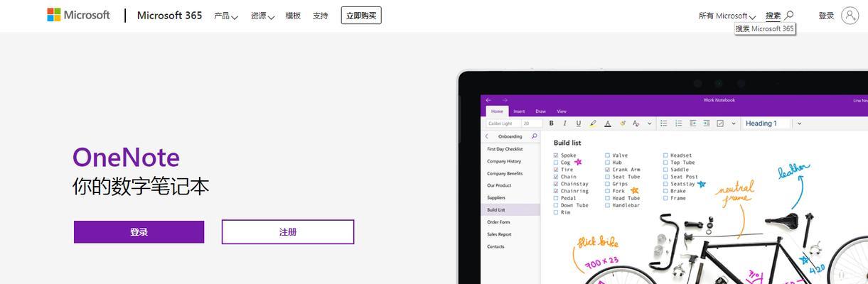Screen dimensions: 868x284
Task: Click the Work Notebook title text
Action: [x=719, y=100]
